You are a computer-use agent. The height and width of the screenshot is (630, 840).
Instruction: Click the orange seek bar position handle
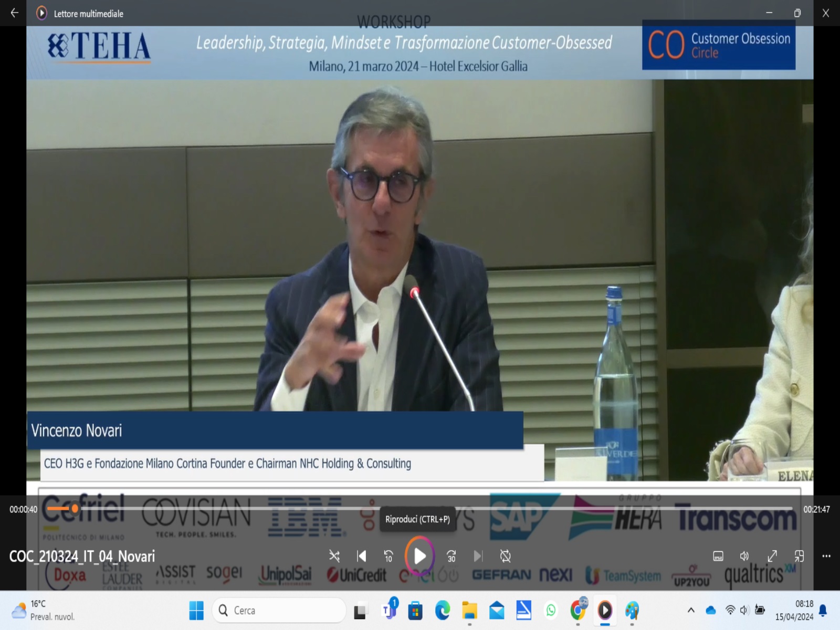(x=75, y=508)
